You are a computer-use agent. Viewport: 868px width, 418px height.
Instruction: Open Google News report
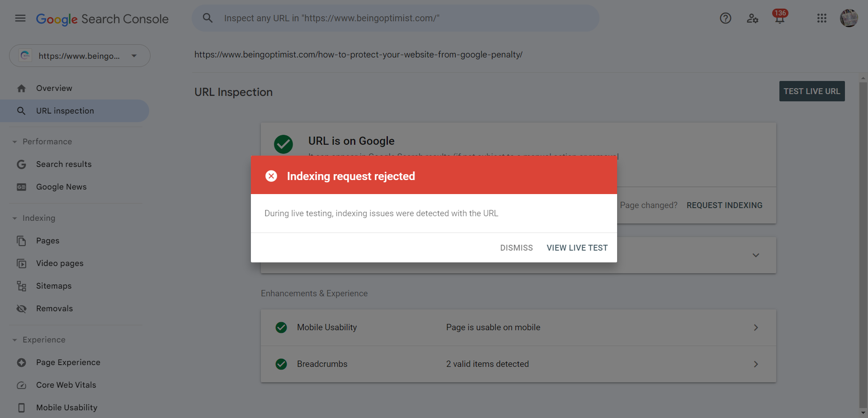(x=61, y=187)
